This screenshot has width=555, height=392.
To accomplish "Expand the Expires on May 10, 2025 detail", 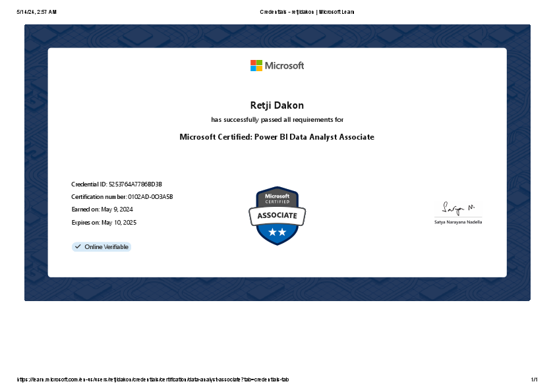I will tap(105, 222).
